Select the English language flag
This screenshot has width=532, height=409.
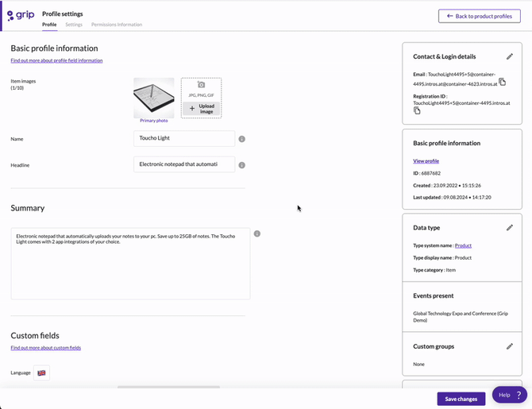click(41, 372)
